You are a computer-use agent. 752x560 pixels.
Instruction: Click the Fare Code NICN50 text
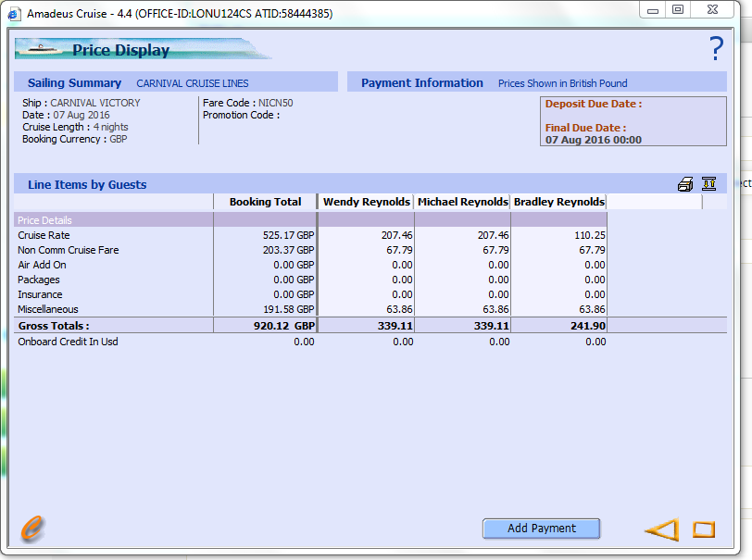[247, 103]
